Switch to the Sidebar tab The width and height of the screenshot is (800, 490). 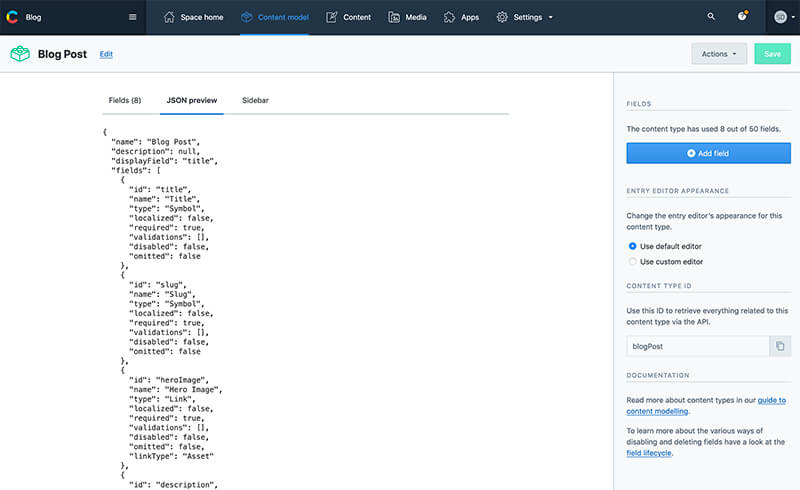click(x=255, y=101)
